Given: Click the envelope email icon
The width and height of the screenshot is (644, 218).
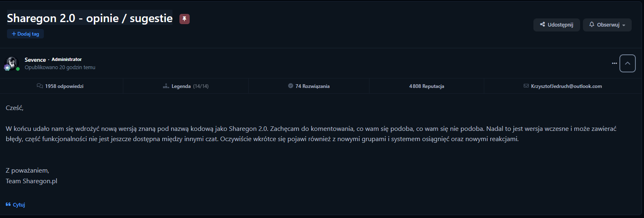Looking at the screenshot, I should coord(526,86).
